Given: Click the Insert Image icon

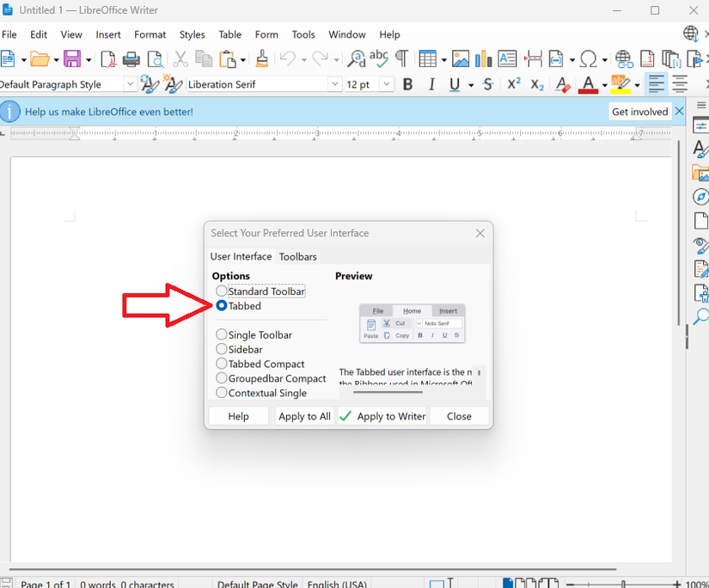Looking at the screenshot, I should click(461, 58).
